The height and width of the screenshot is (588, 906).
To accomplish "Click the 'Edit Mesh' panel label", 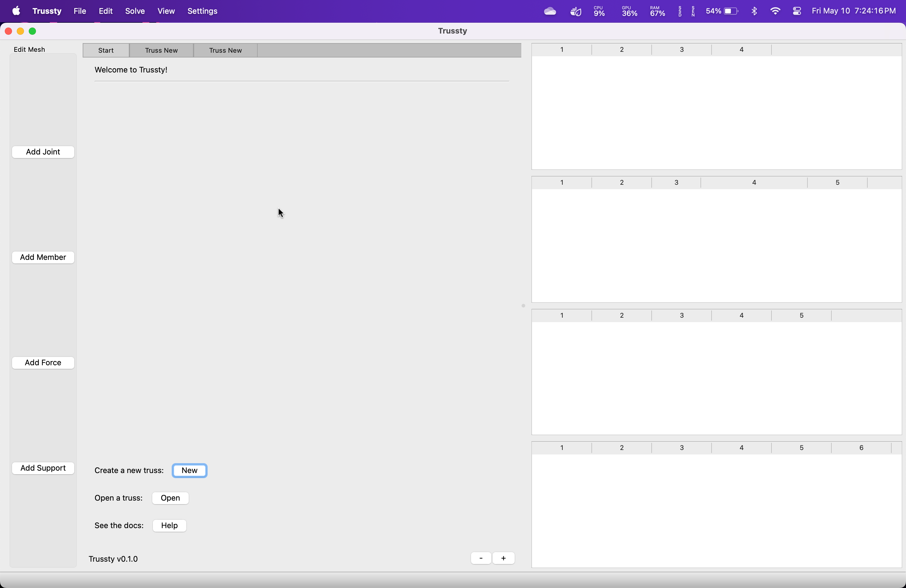I will click(x=29, y=49).
